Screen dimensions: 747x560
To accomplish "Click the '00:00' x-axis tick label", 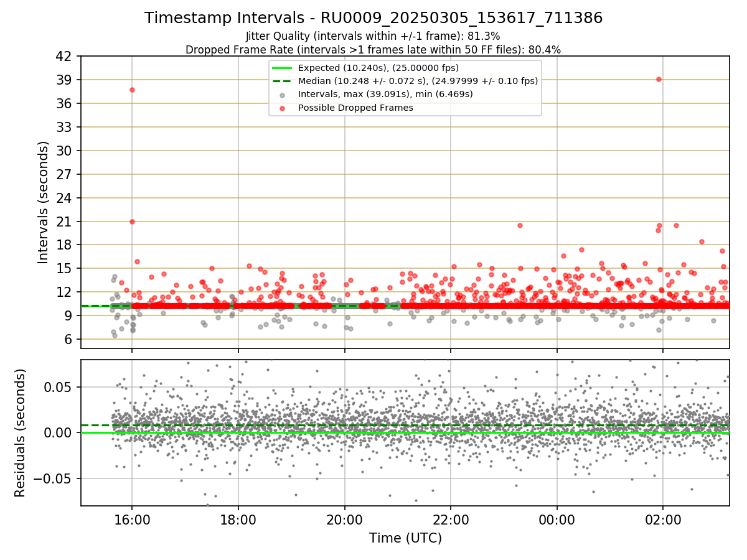I will click(x=557, y=519).
